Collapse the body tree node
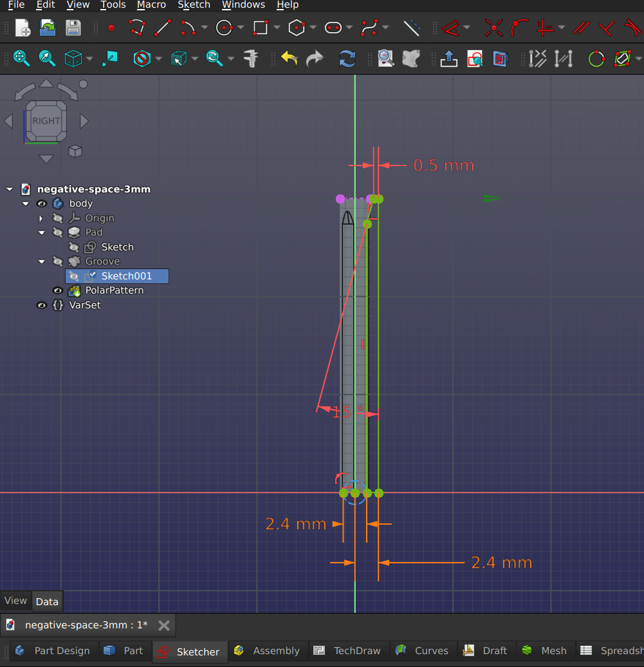 pos(26,203)
